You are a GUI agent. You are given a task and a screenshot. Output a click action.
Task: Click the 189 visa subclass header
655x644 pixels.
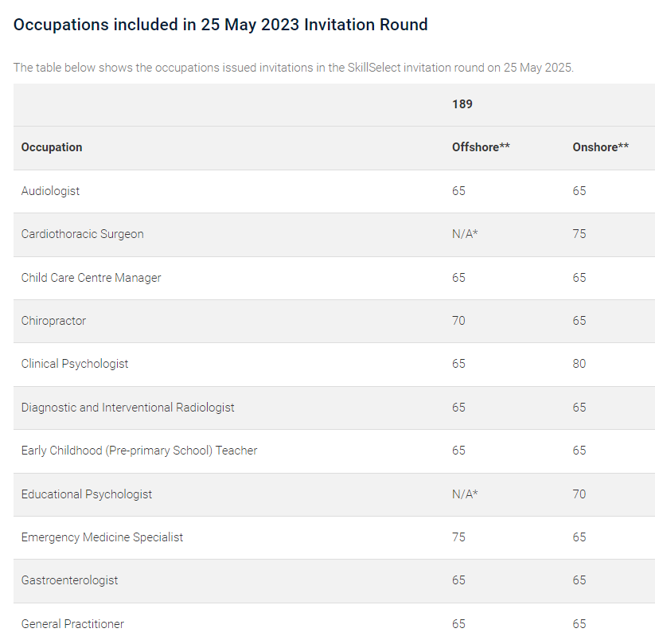(462, 104)
